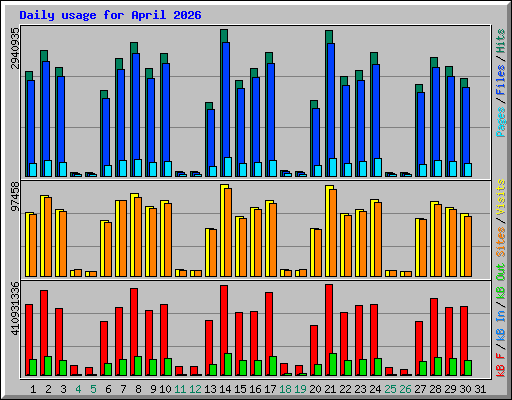This screenshot has width=512, height=400.
Task: Click the orange Sites bar for day 2
Action: click(48, 237)
